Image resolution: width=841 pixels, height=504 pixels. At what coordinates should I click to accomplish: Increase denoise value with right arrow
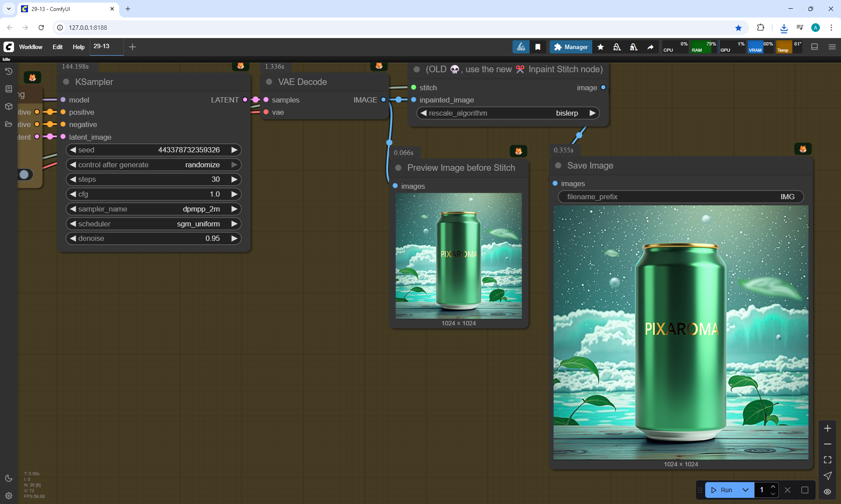tap(234, 238)
